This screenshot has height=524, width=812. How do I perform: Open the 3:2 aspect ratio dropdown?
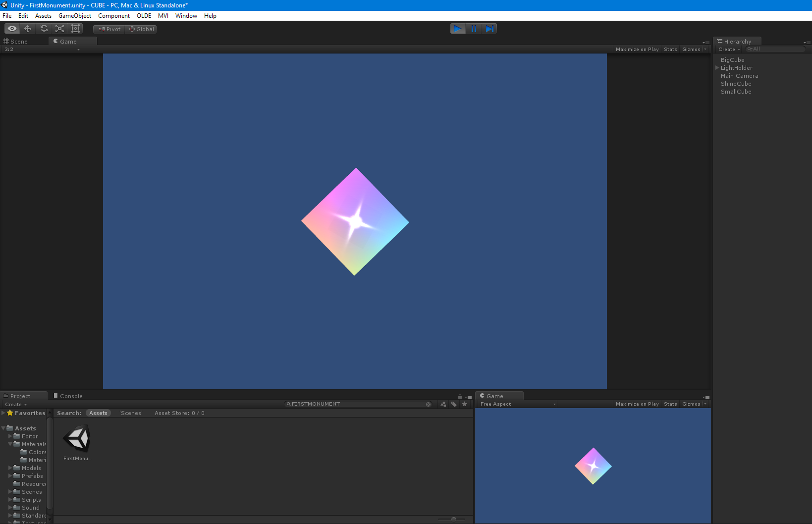tap(42, 50)
